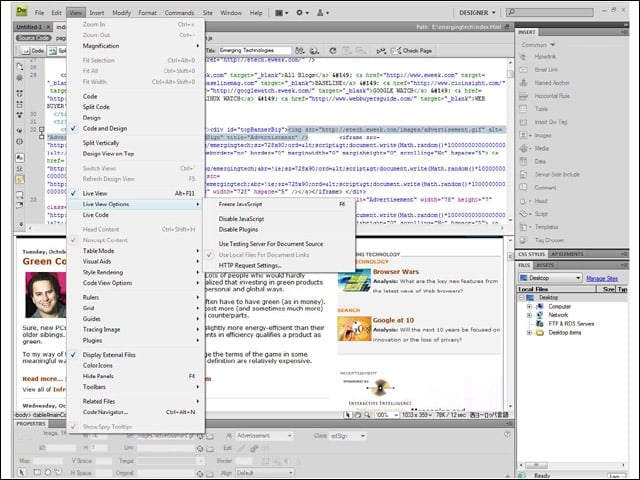The height and width of the screenshot is (480, 640).
Task: Click the Manage Sites link
Action: pyautogui.click(x=602, y=278)
